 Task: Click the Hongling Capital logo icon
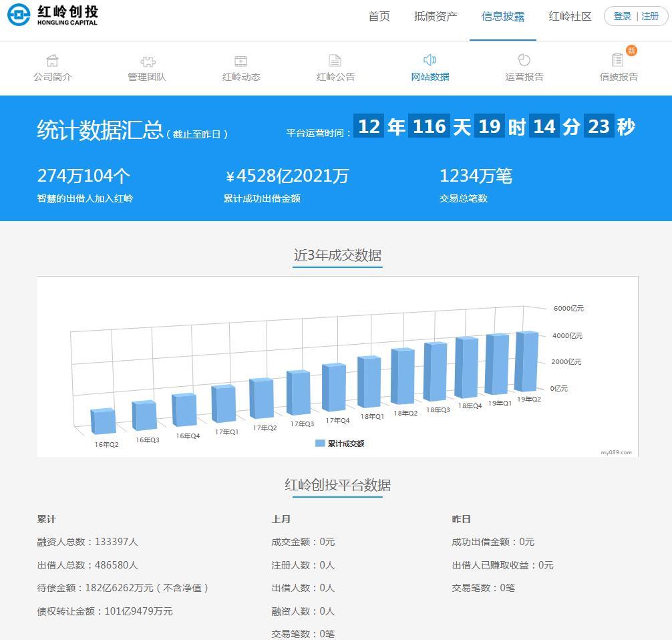pos(19,15)
